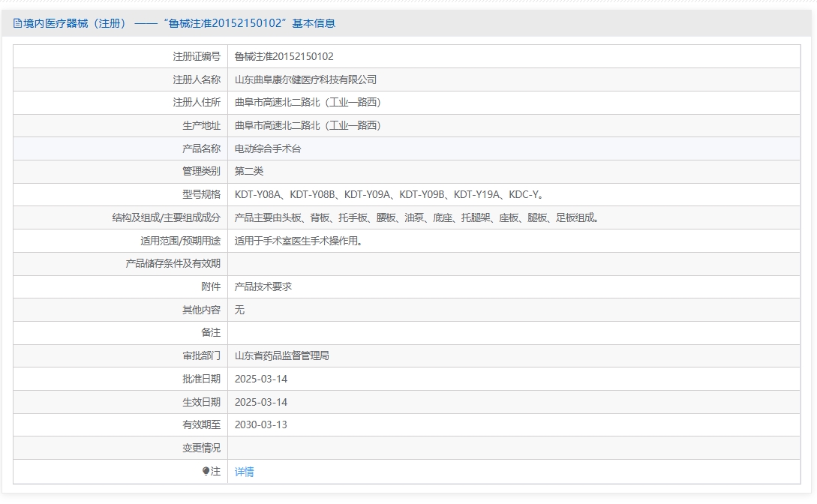Select expiry date 2030-03-13

point(261,424)
